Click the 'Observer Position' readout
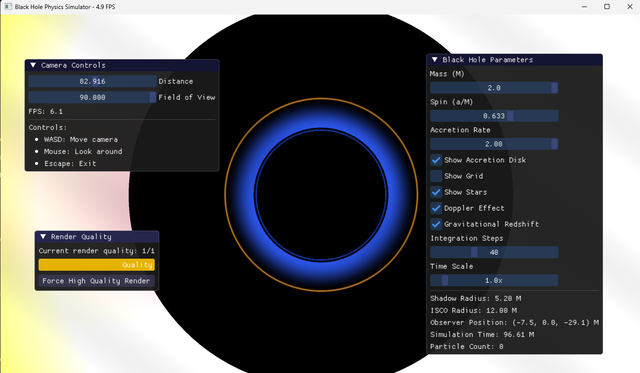 click(x=514, y=322)
